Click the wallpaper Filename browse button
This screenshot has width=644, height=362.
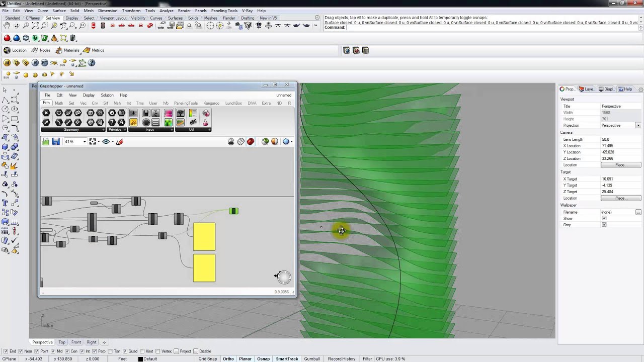[638, 212]
